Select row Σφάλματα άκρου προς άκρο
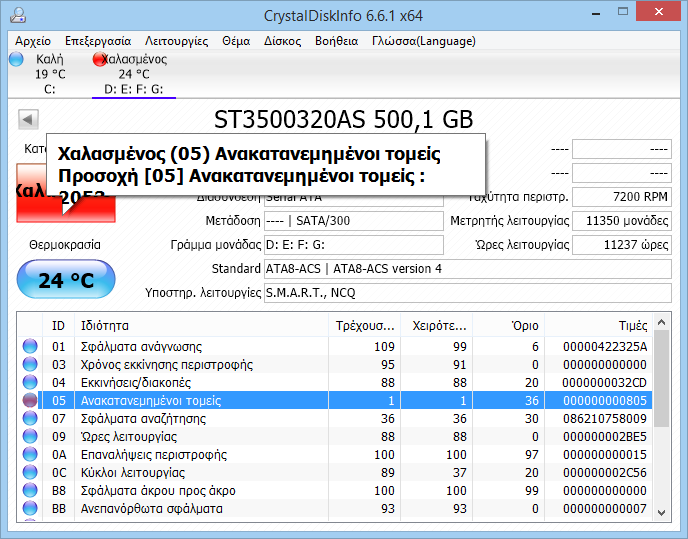 tap(335, 490)
